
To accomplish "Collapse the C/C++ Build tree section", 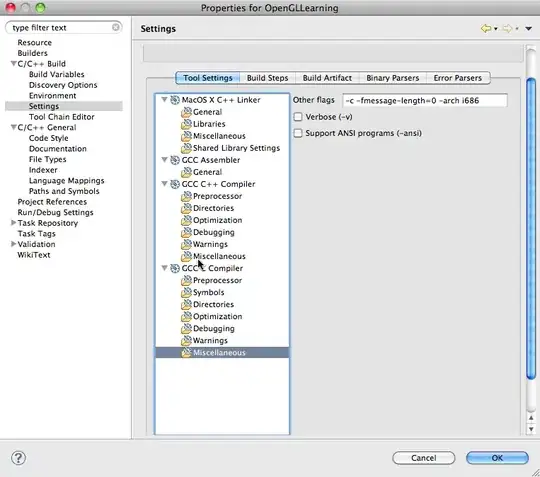I will click(x=13, y=64).
